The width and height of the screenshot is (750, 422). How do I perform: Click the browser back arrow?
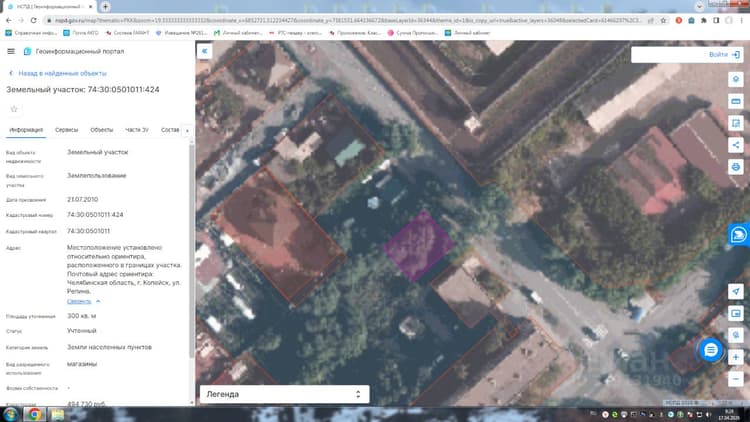8,20
